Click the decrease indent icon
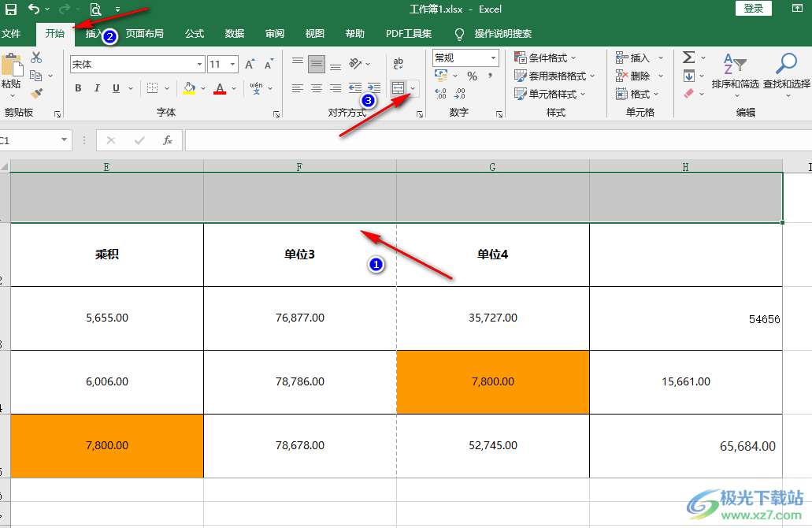The image size is (812, 528). coord(355,88)
